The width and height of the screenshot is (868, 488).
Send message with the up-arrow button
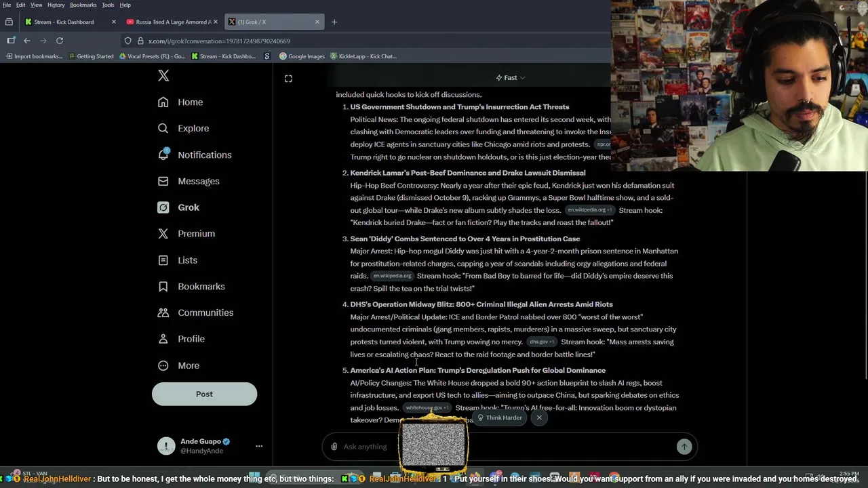[684, 447]
